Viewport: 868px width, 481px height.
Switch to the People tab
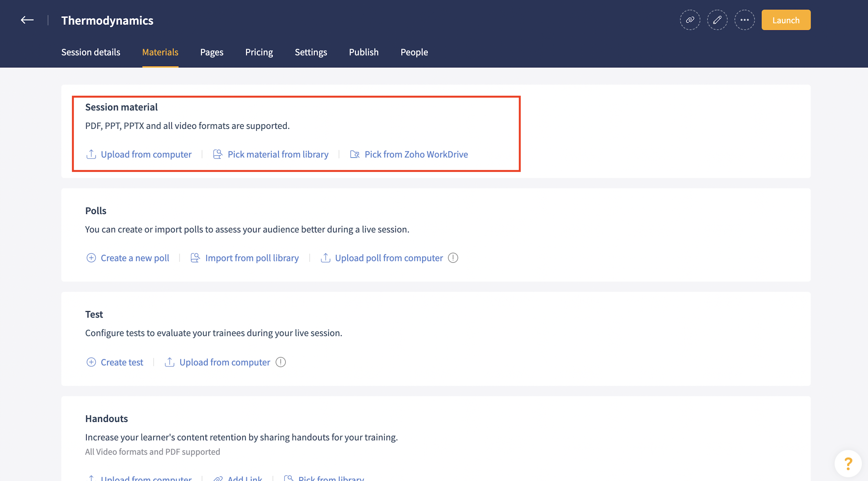(414, 52)
